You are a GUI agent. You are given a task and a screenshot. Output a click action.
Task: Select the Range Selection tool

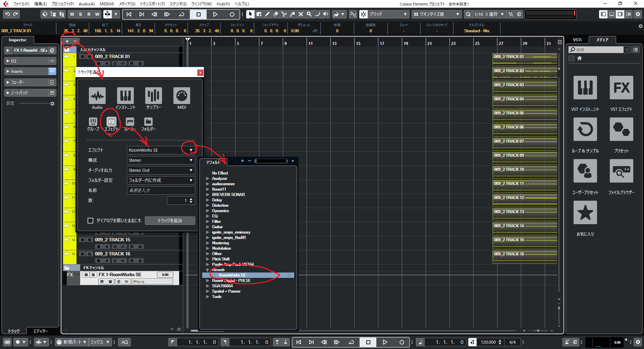pos(259,14)
